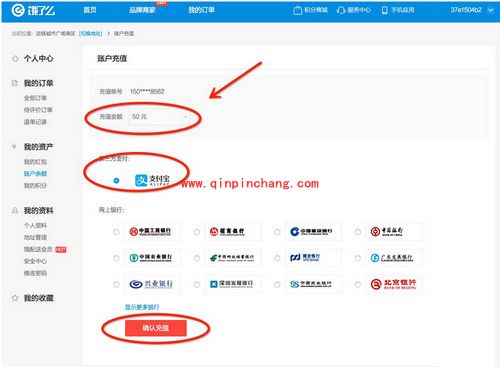This screenshot has height=367, width=500.
Task: Click the 服务中心 headset icon
Action: point(341,10)
